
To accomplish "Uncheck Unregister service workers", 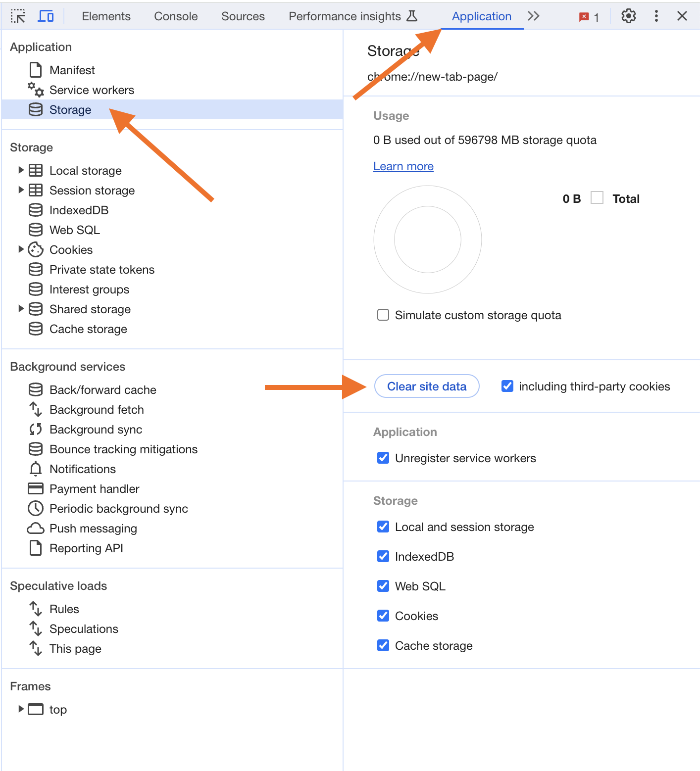I will coord(383,458).
